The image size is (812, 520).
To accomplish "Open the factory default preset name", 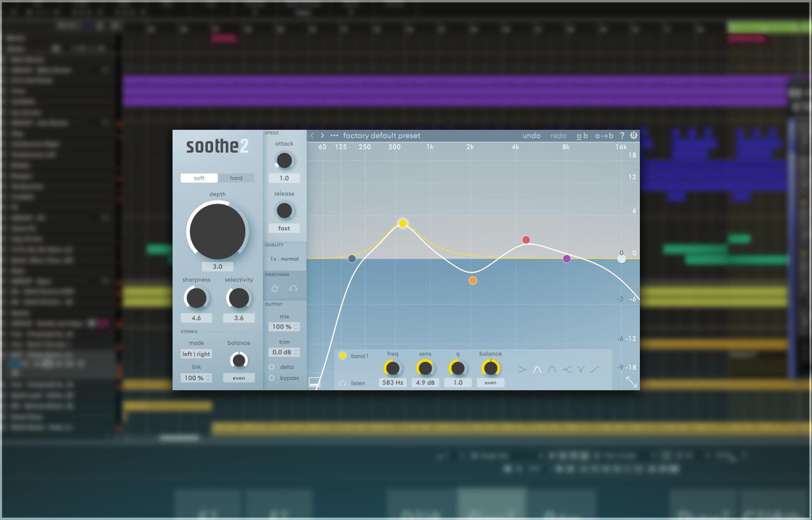I will (x=381, y=135).
